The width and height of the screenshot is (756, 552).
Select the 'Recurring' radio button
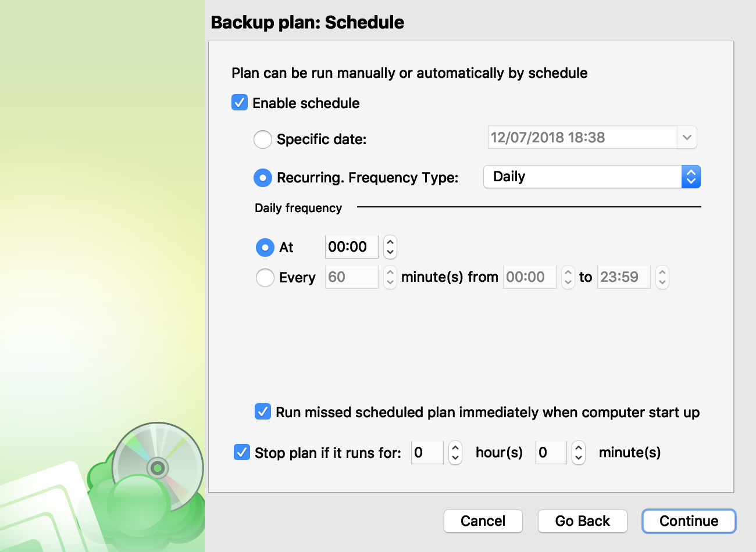tap(263, 178)
